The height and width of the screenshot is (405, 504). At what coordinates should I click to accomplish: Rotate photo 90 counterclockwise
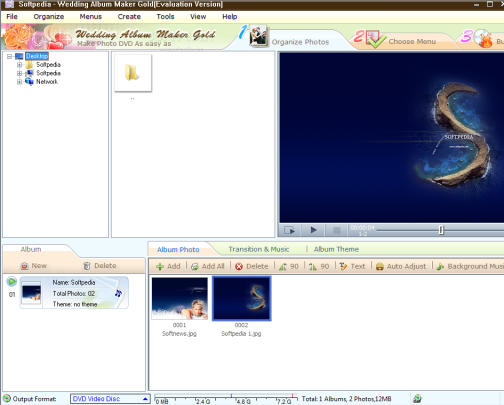tap(289, 266)
